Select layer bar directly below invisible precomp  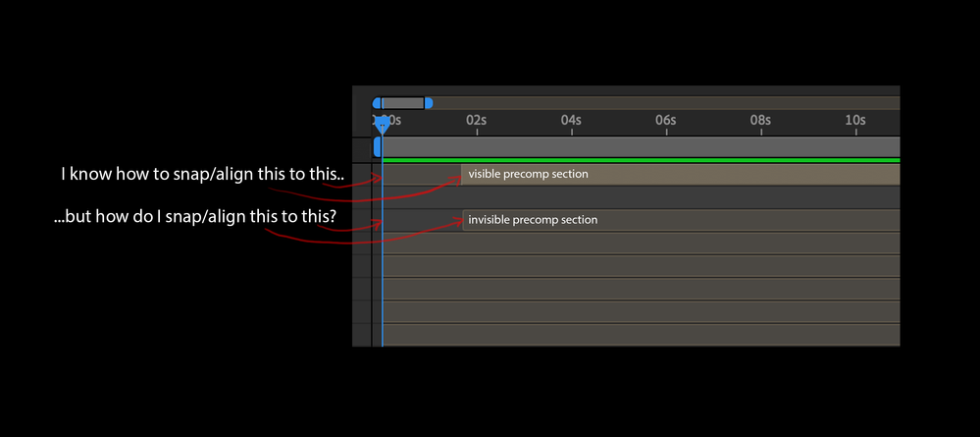tap(638, 244)
